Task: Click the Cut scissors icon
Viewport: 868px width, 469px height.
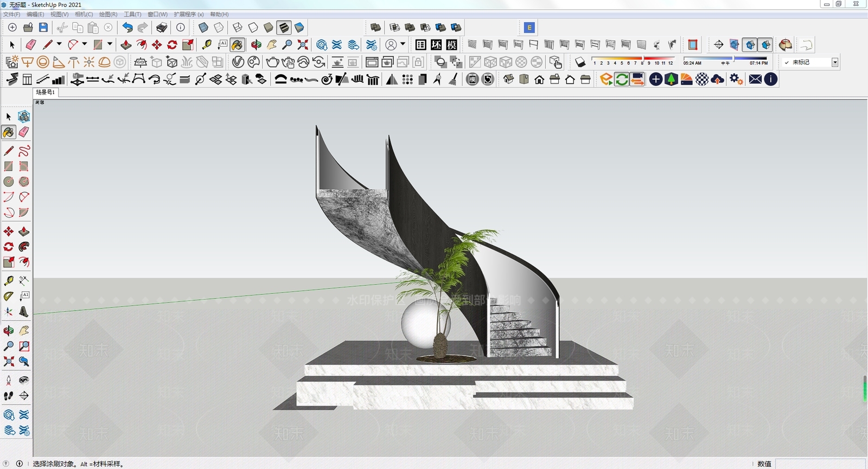Action: (x=62, y=28)
